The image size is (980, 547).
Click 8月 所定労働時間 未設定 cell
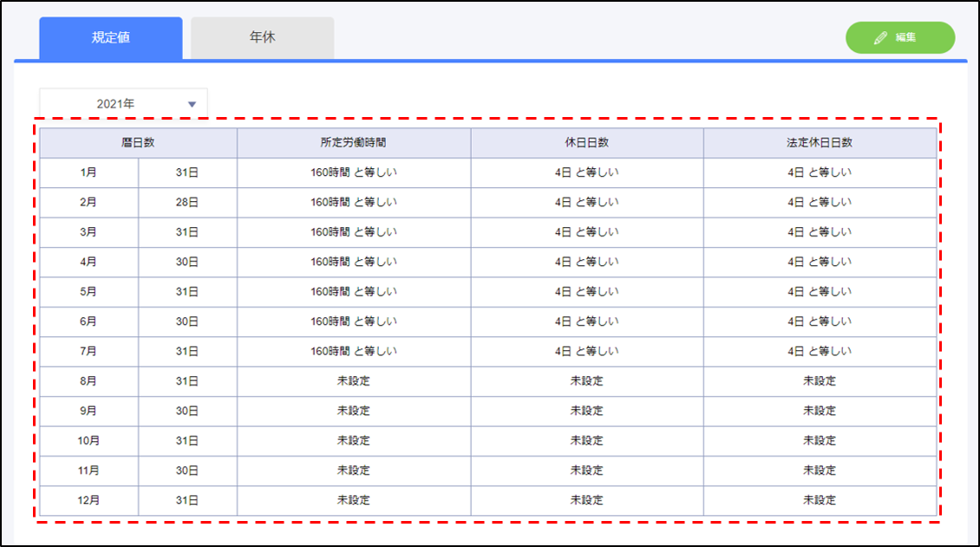pos(354,381)
